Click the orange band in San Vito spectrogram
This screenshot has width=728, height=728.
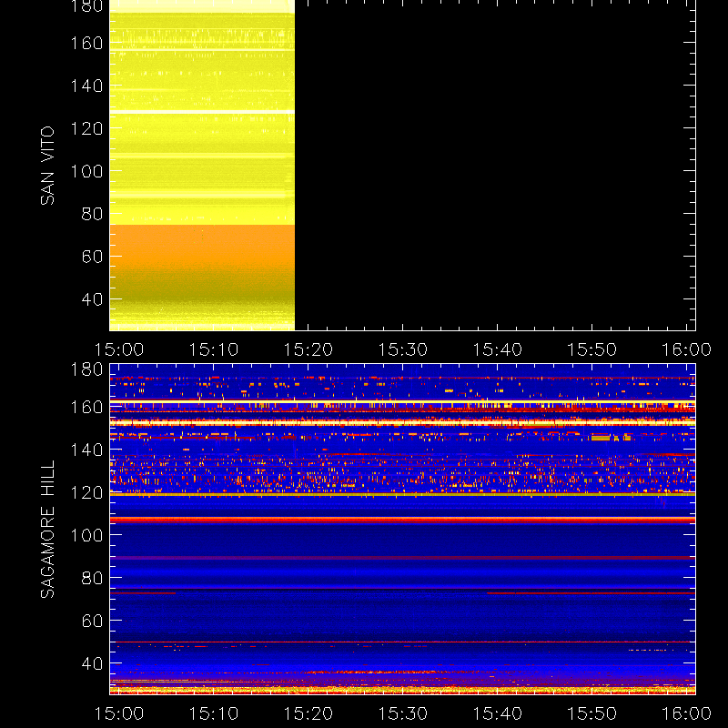click(x=202, y=246)
